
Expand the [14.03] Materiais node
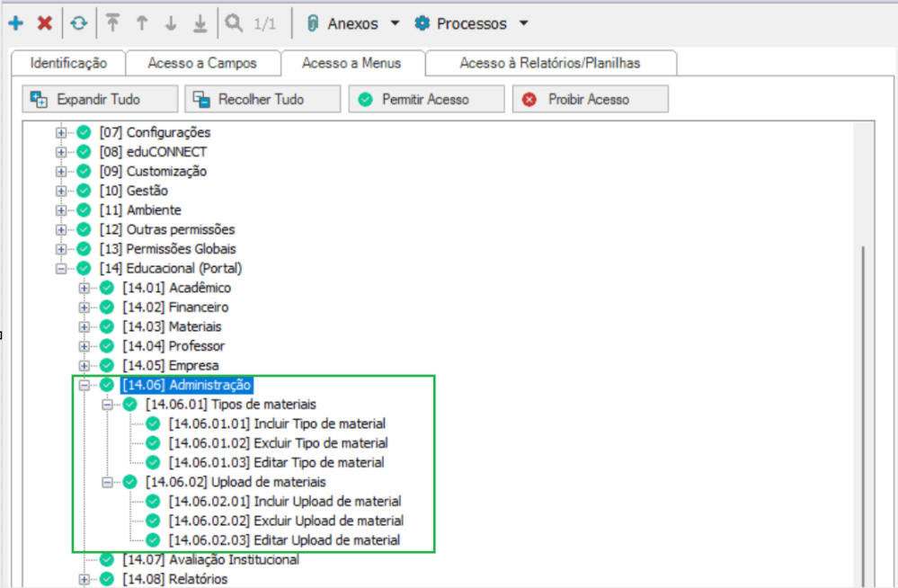[84, 327]
